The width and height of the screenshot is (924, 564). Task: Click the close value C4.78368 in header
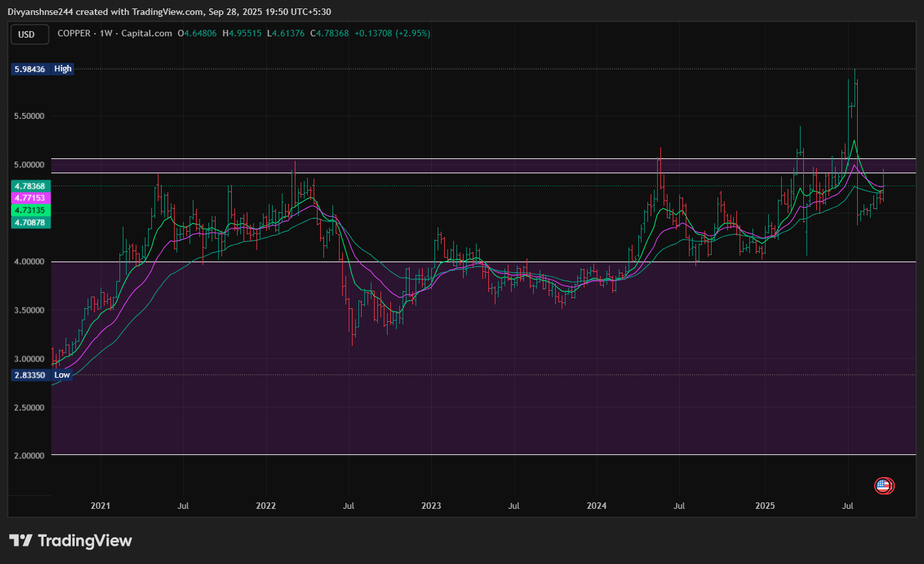(329, 33)
